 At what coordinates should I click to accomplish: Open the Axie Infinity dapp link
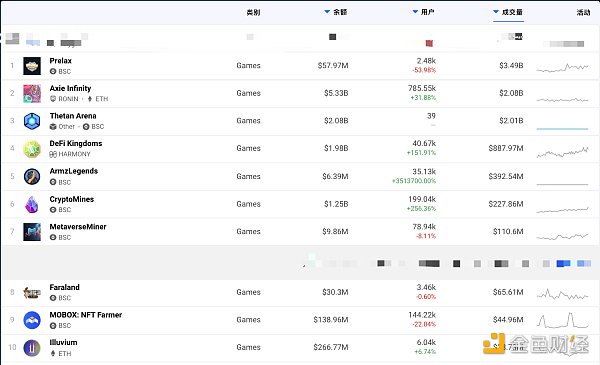pyautogui.click(x=70, y=88)
